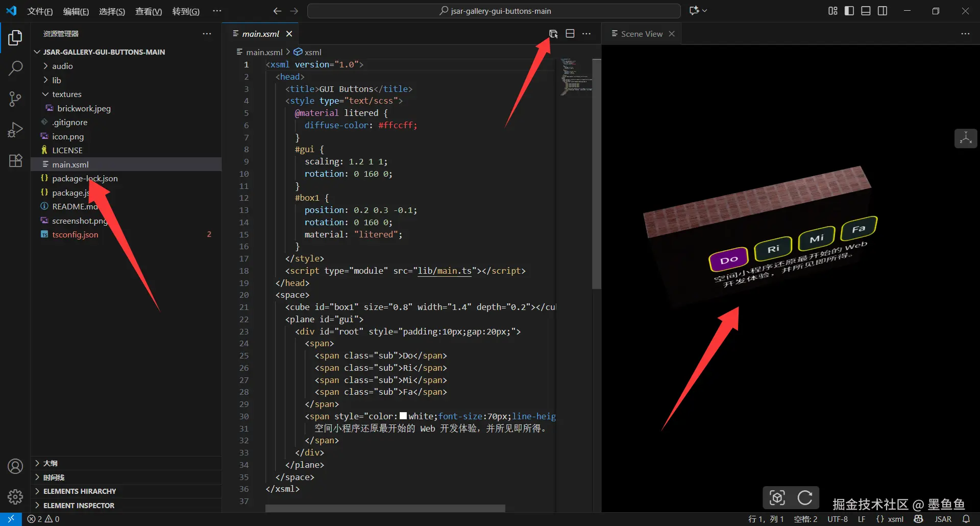Open Explorer panel more actions ellipsis
This screenshot has height=526, width=980.
[207, 34]
